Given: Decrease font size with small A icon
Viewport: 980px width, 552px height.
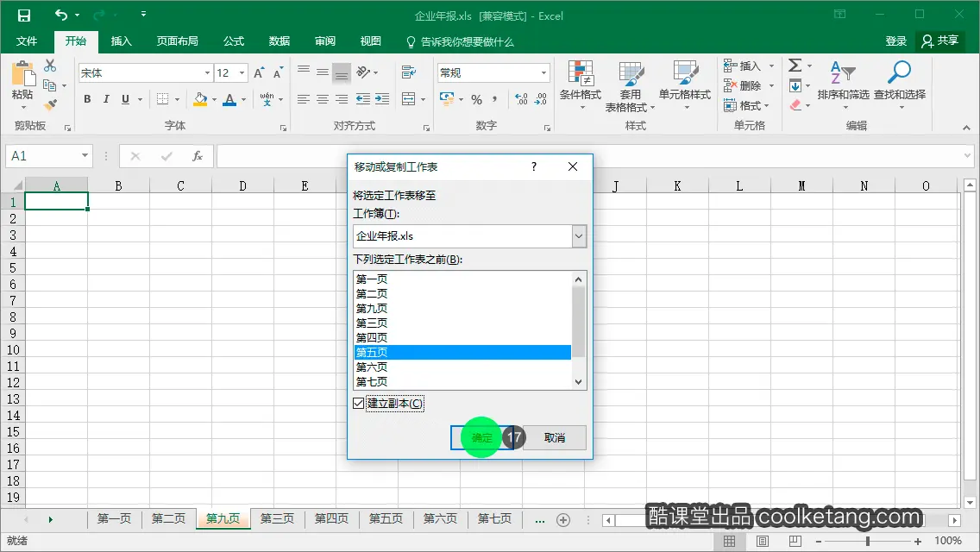Looking at the screenshot, I should (278, 73).
